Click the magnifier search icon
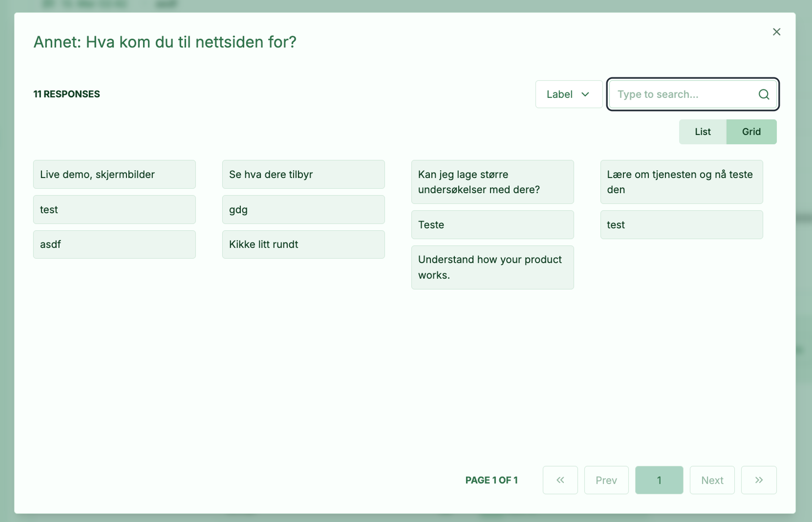This screenshot has height=522, width=812. (x=764, y=94)
